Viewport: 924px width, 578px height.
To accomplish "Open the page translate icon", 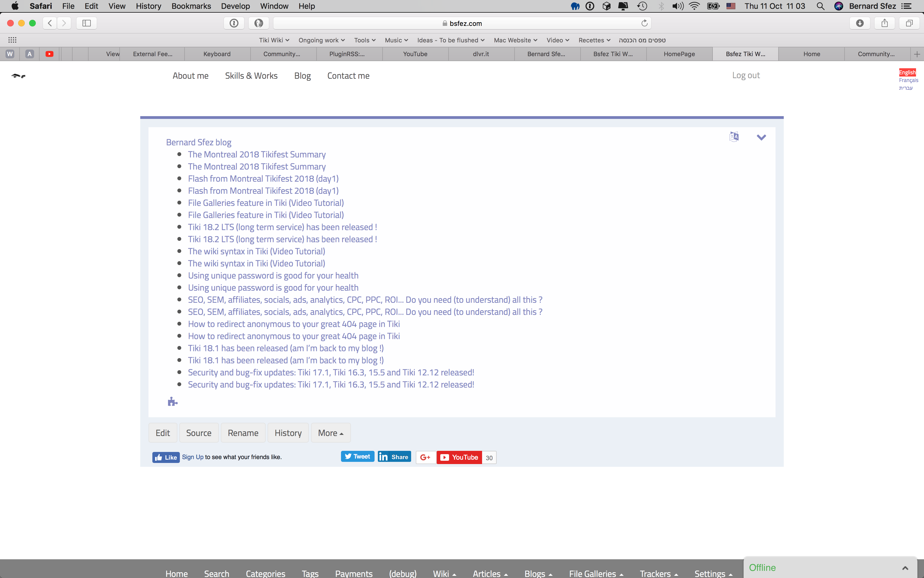I will (x=733, y=137).
